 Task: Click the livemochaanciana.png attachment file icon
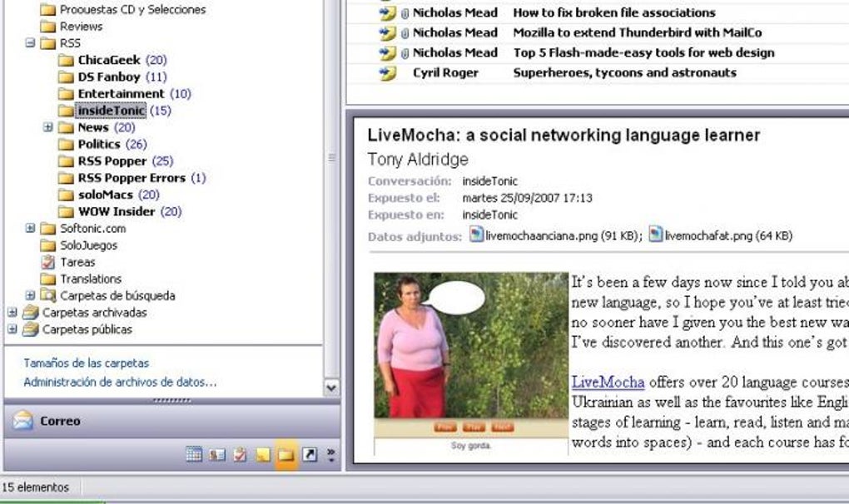pos(476,235)
